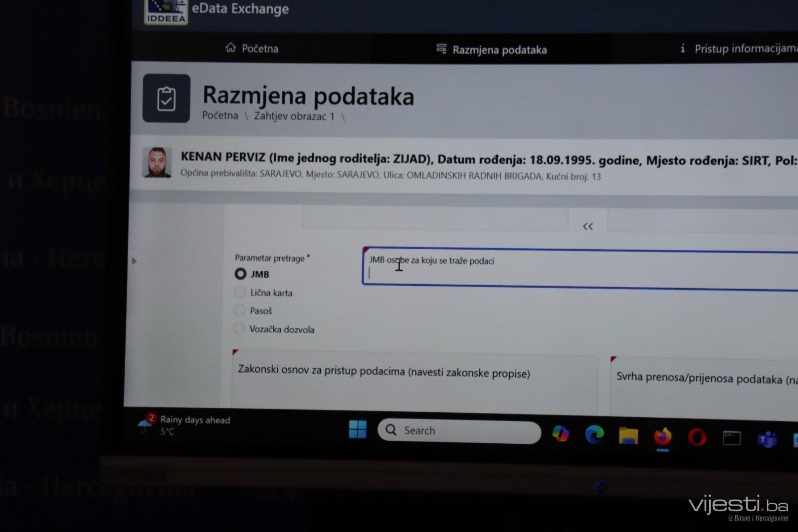Select the JMB search parameter

240,274
